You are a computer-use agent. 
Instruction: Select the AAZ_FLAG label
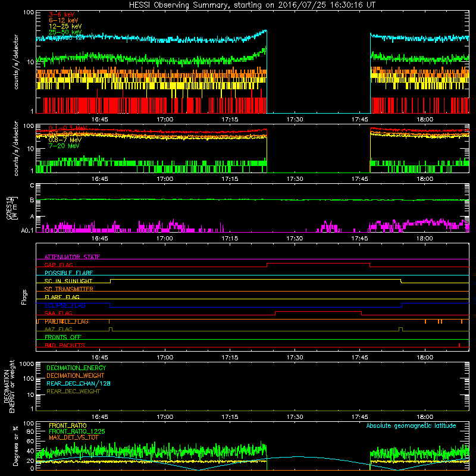tap(58, 329)
